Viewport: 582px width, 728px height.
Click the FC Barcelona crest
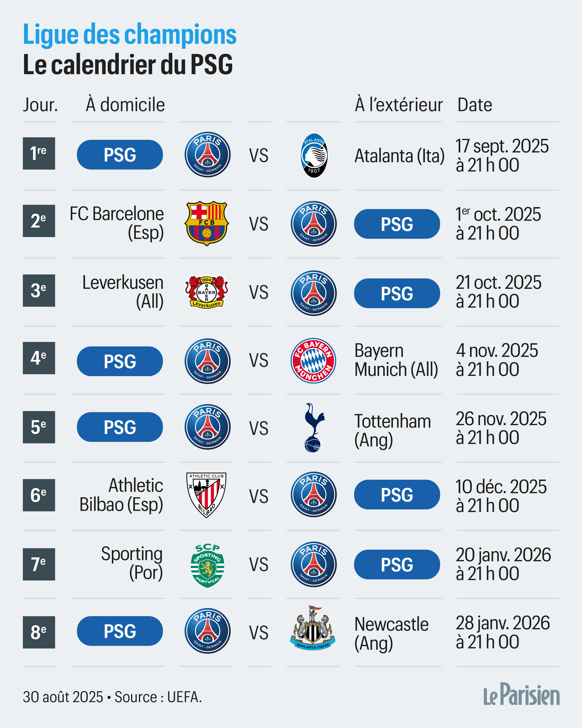(207, 223)
